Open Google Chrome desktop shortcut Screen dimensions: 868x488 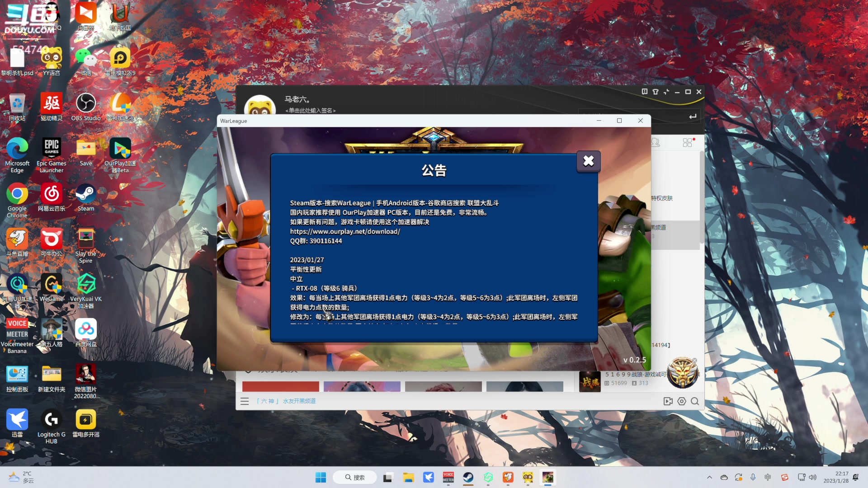(x=17, y=201)
